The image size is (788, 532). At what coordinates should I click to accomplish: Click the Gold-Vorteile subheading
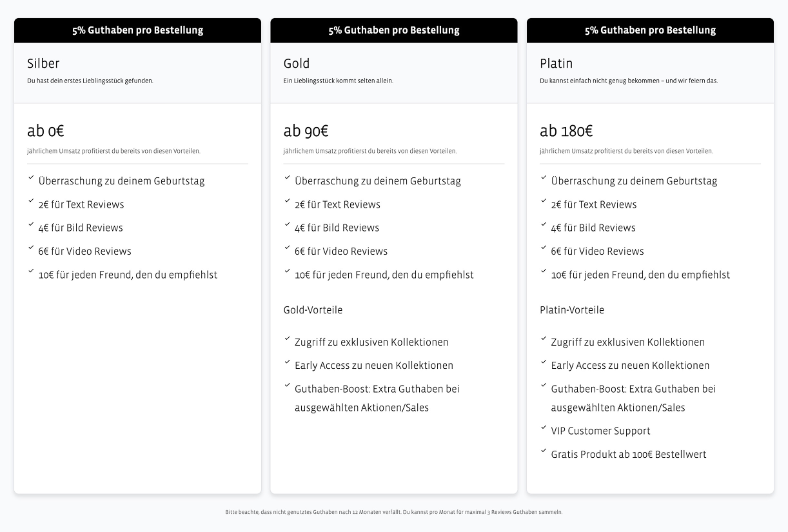pyautogui.click(x=313, y=310)
